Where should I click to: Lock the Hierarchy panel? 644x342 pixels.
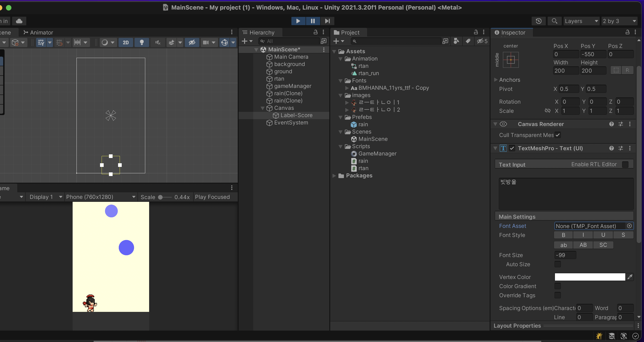tap(316, 32)
